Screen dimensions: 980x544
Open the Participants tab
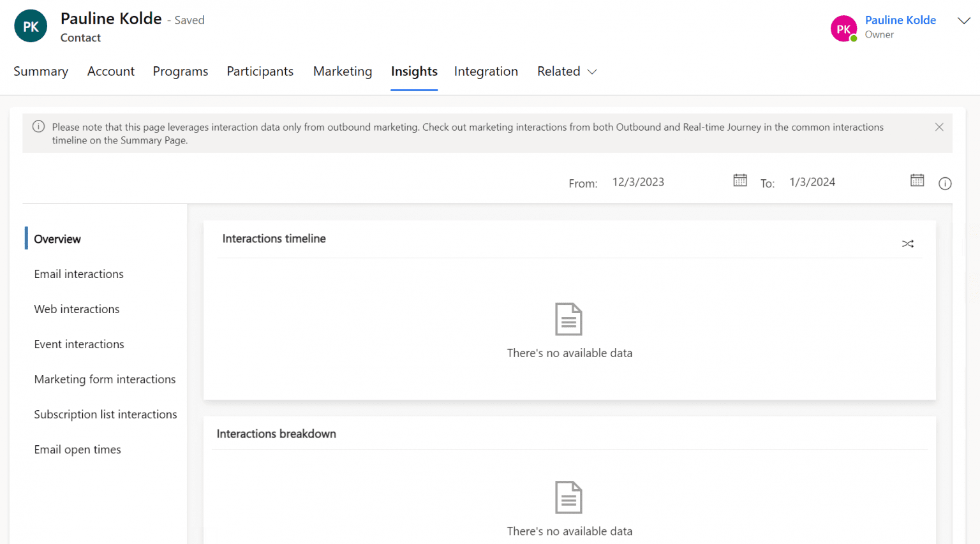[260, 71]
